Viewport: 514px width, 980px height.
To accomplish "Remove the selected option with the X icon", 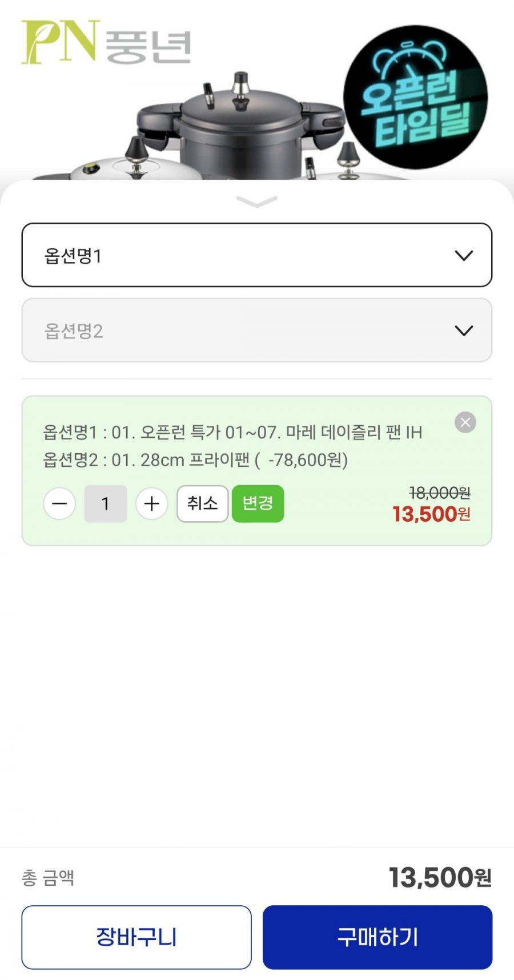I will [x=465, y=422].
